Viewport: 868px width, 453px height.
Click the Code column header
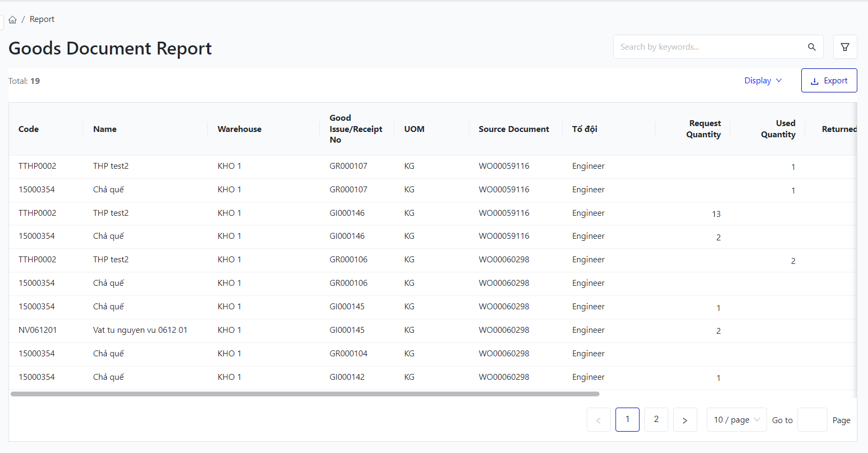tap(29, 129)
